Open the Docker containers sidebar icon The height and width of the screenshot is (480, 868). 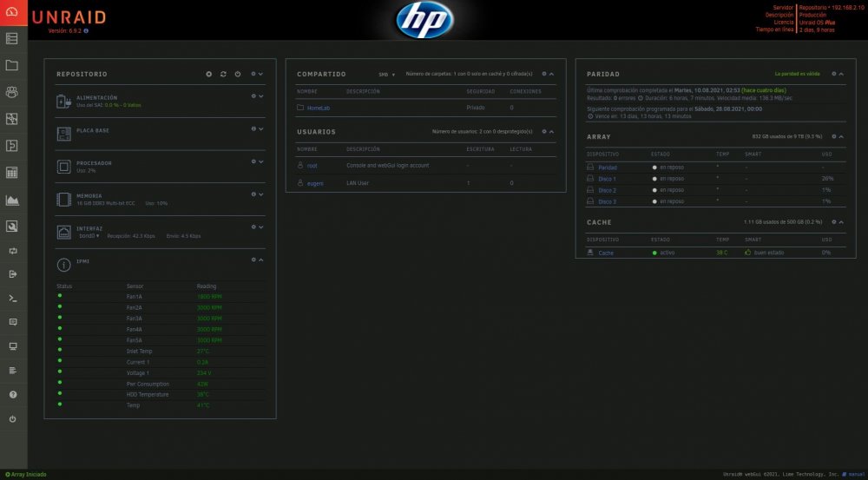(x=11, y=172)
